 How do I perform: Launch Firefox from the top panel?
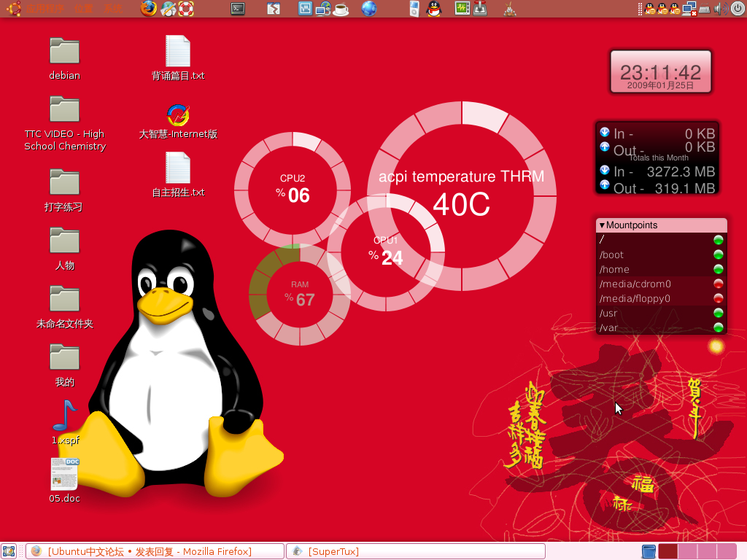[x=149, y=9]
